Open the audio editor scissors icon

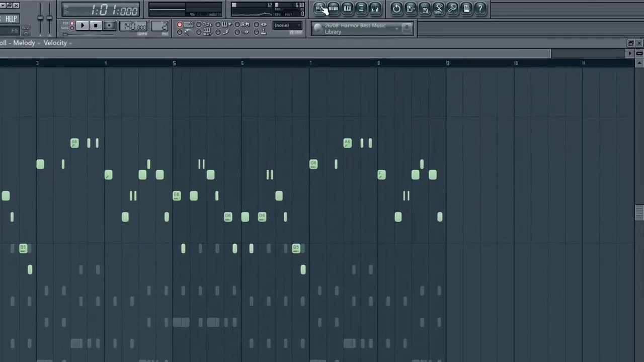click(439, 9)
